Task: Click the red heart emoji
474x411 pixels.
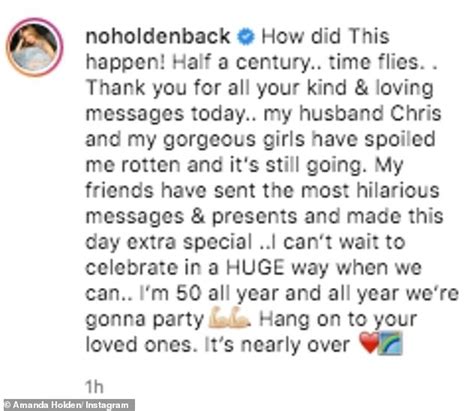Action: pos(369,343)
